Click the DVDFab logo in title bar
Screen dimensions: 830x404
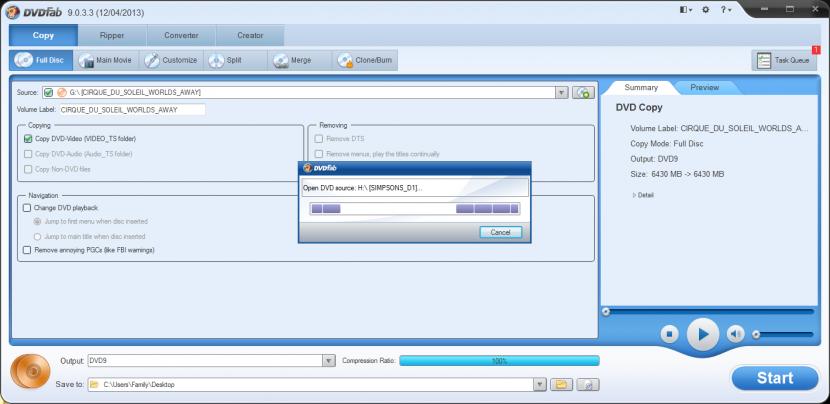[x=35, y=12]
